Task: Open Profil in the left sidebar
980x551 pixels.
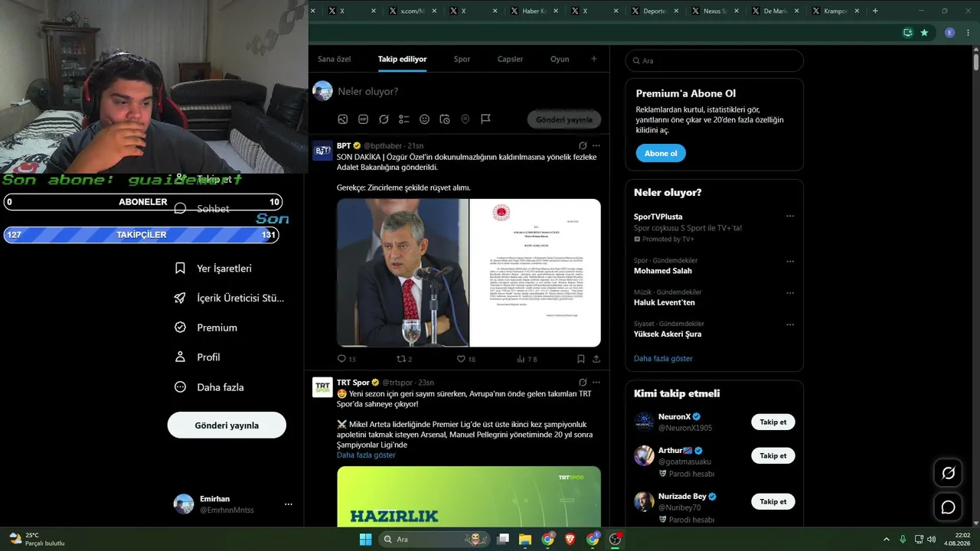Action: [198, 357]
